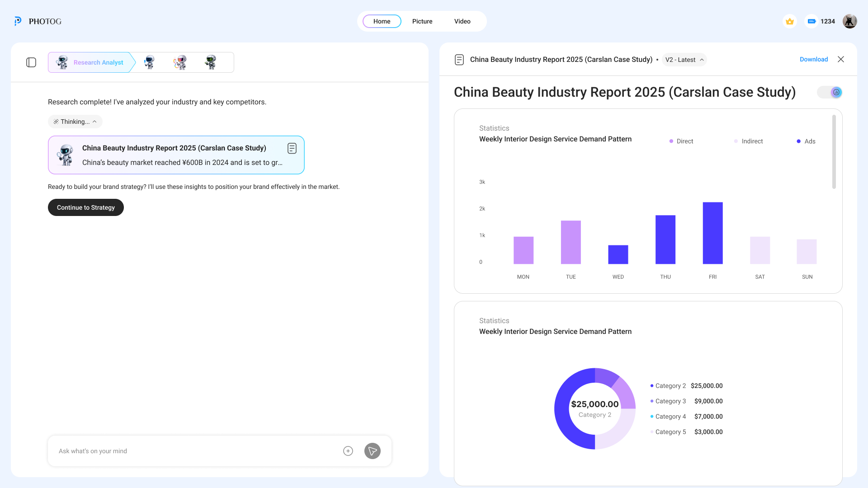Image resolution: width=868 pixels, height=488 pixels.
Task: Toggle Direct legend series
Action: pos(681,141)
